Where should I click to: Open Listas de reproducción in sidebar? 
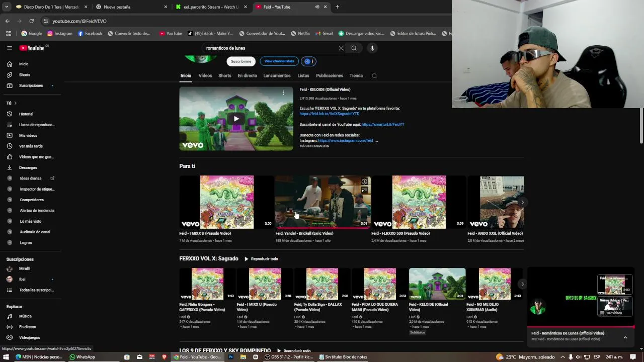point(36,125)
